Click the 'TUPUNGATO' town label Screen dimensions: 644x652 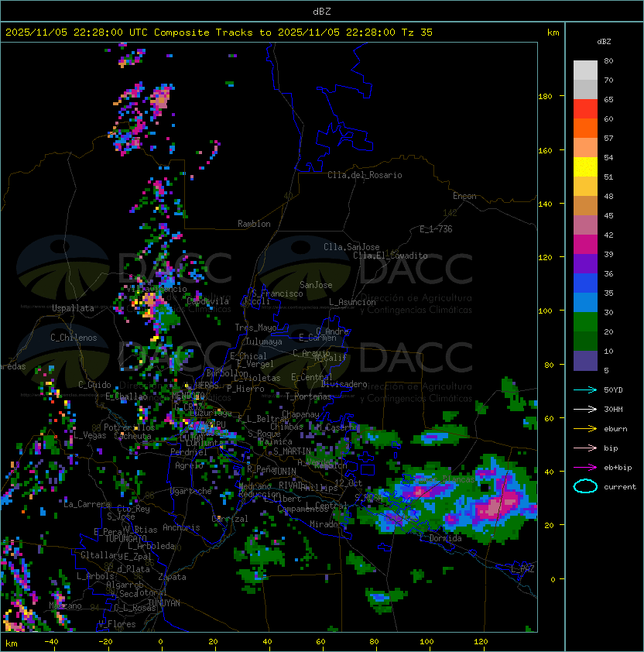pyautogui.click(x=126, y=538)
